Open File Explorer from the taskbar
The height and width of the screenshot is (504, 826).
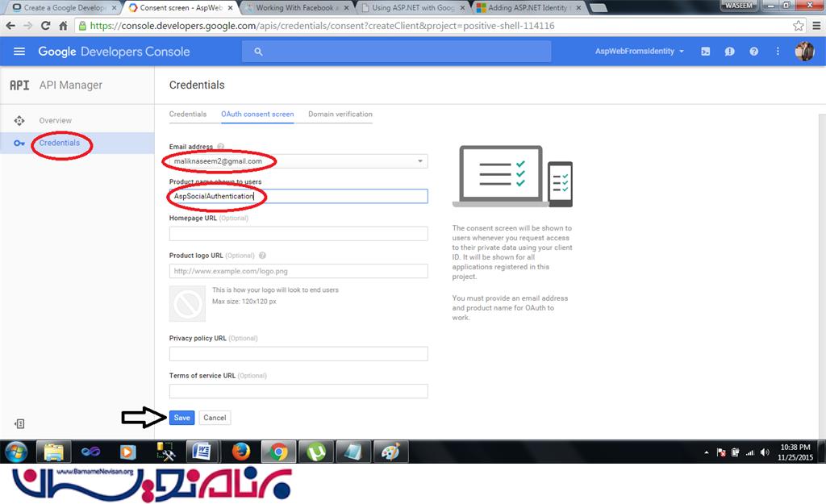(x=53, y=452)
